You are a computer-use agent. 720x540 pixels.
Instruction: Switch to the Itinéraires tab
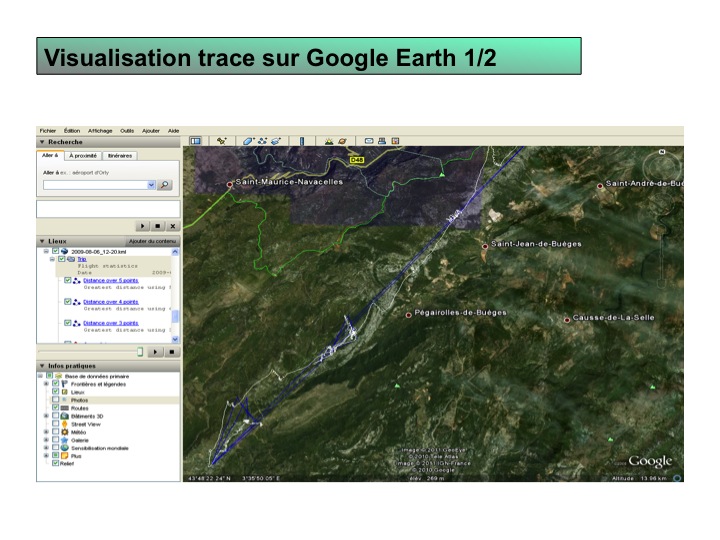pyautogui.click(x=120, y=156)
